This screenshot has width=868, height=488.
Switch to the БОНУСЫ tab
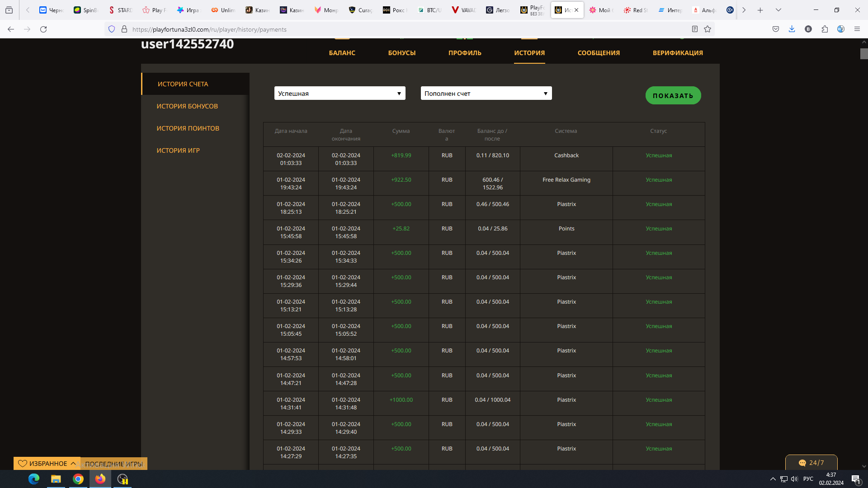click(401, 53)
